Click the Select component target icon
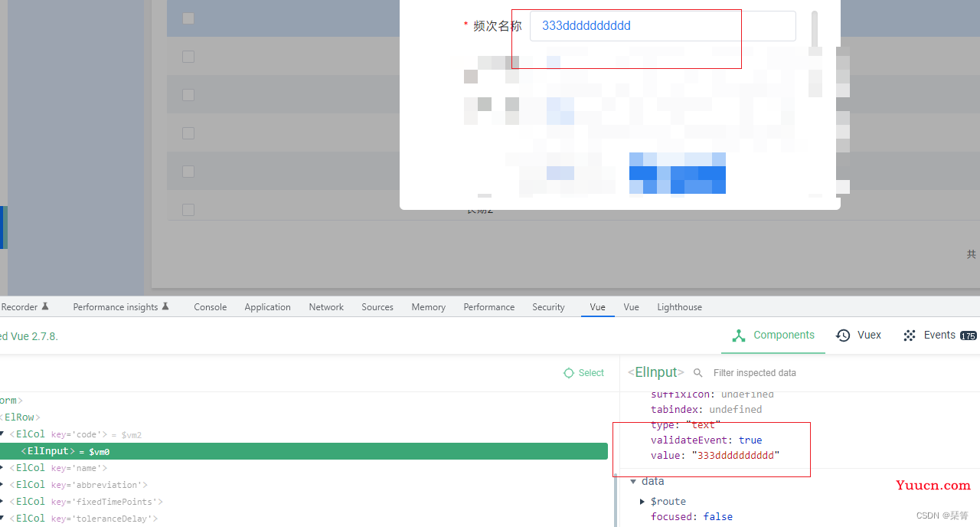980x527 pixels. pos(568,373)
